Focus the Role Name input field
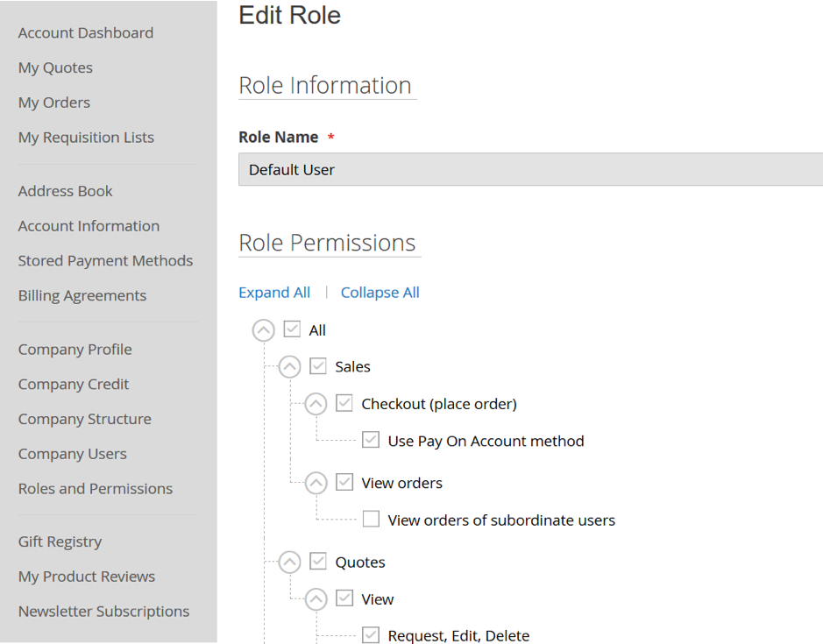The image size is (823, 644). pos(530,169)
